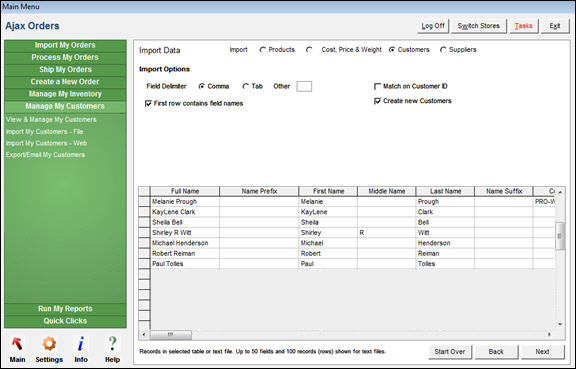576x369 pixels.
Task: Click the Switch Stores button
Action: click(478, 26)
